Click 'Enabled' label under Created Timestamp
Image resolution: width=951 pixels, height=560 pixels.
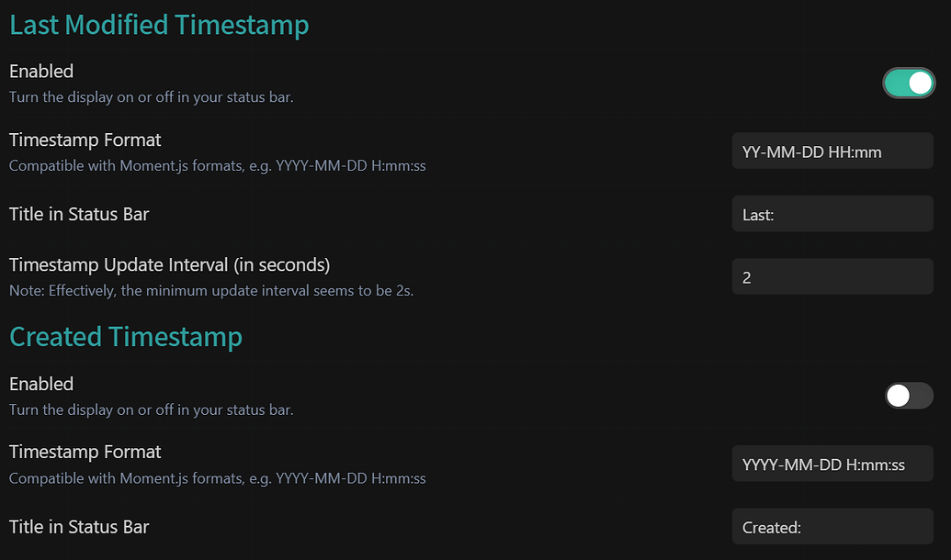[41, 384]
